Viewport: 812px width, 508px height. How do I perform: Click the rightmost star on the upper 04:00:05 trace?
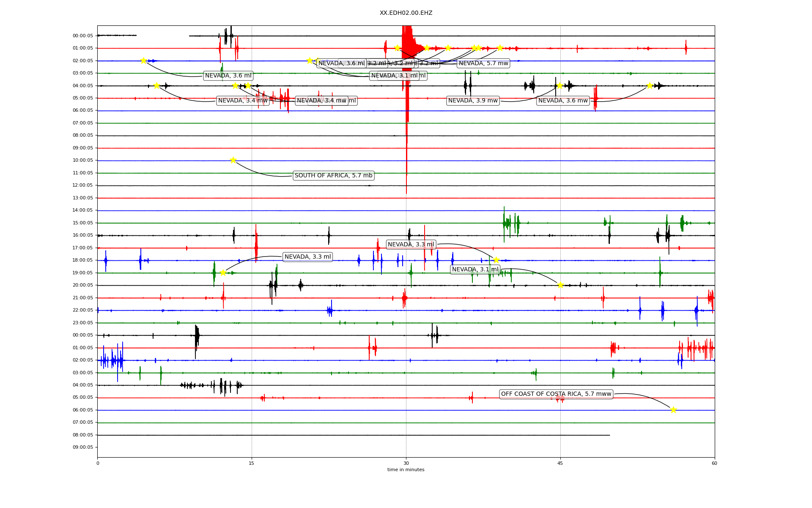[650, 86]
